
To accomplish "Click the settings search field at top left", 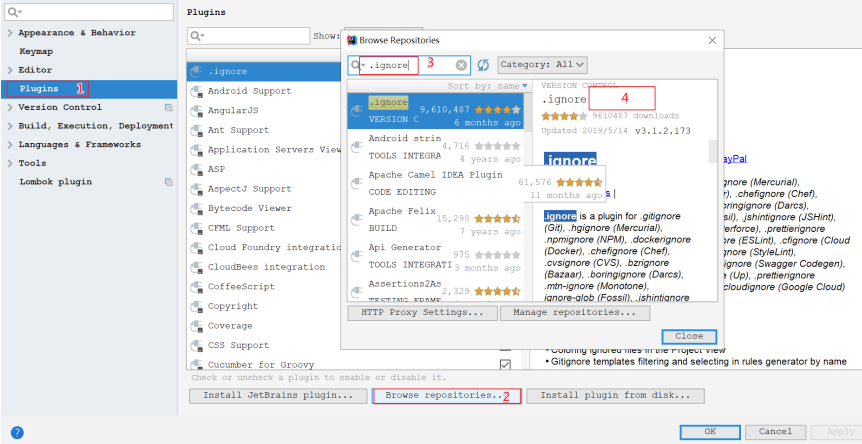I will [x=90, y=12].
